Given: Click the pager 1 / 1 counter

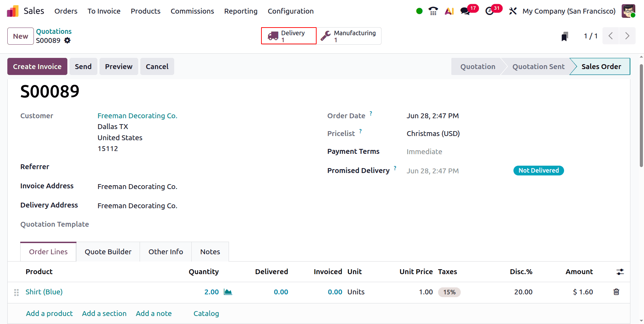Looking at the screenshot, I should 591,36.
